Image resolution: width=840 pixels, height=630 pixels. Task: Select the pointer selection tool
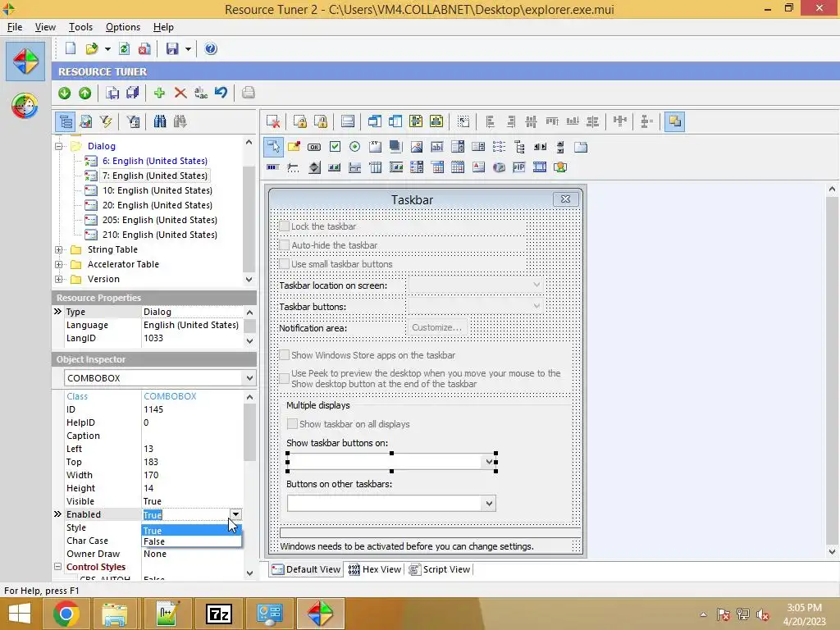pyautogui.click(x=273, y=146)
